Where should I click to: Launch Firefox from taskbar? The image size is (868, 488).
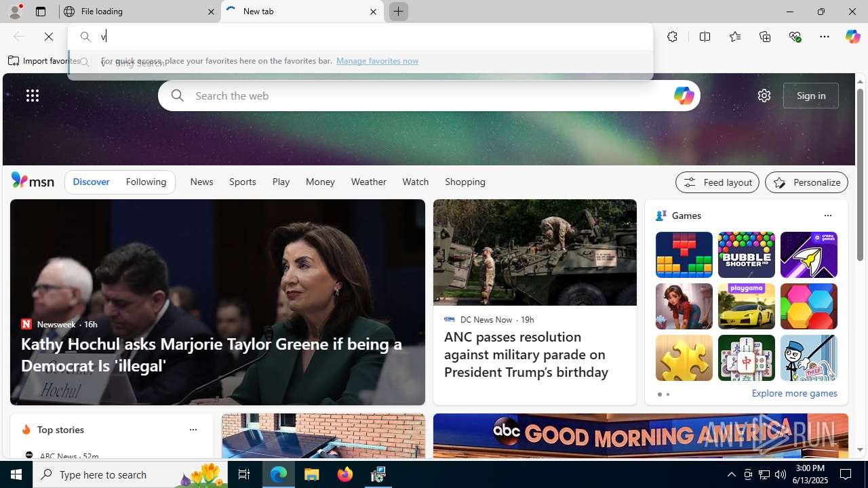pyautogui.click(x=345, y=474)
